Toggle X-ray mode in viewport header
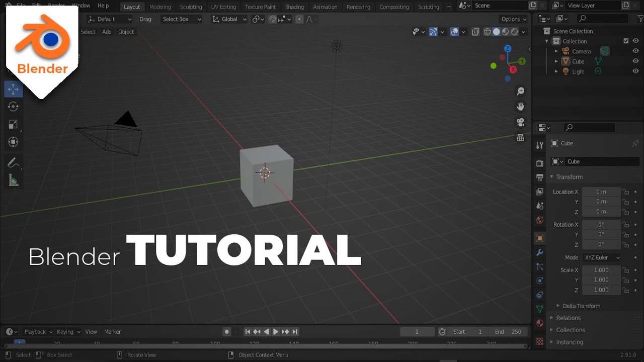Viewport: 644px width, 362px height. pyautogui.click(x=475, y=32)
